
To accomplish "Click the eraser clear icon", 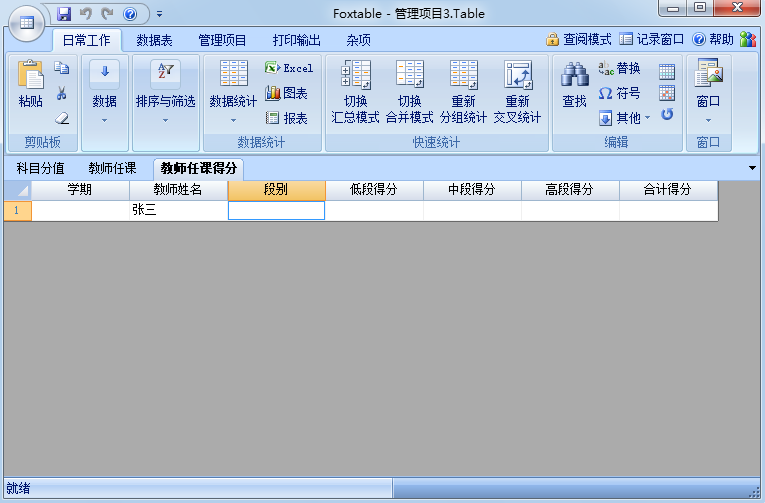I will (x=61, y=118).
